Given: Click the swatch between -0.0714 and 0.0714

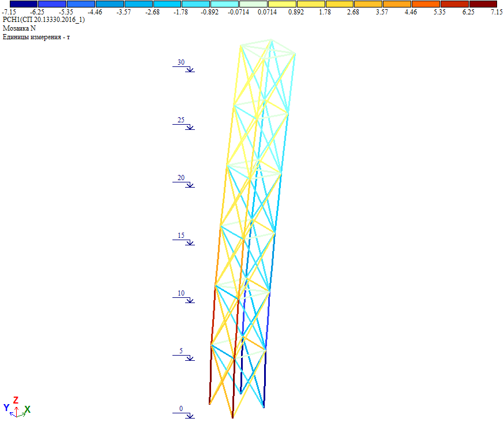Looking at the screenshot, I should (x=253, y=4).
